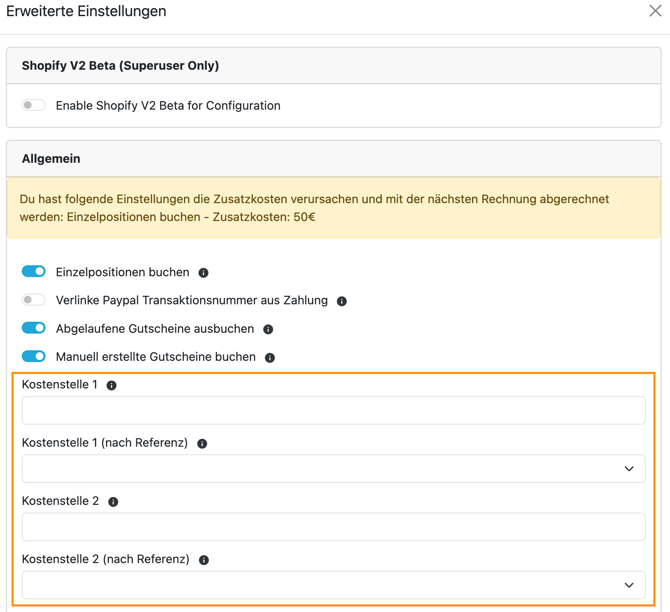Enable Shopify V2 Beta for Configuration toggle

click(x=34, y=105)
